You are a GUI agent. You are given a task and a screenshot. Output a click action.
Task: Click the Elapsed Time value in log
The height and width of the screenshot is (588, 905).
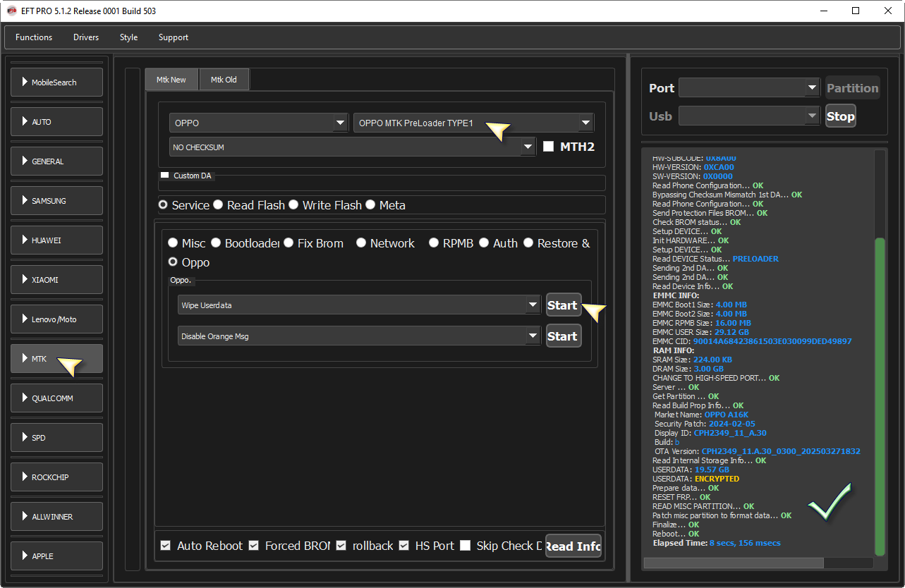[745, 543]
